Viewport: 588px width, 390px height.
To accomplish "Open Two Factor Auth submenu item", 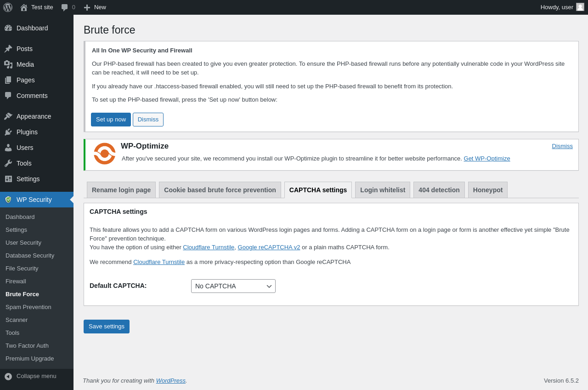I will [x=27, y=346].
